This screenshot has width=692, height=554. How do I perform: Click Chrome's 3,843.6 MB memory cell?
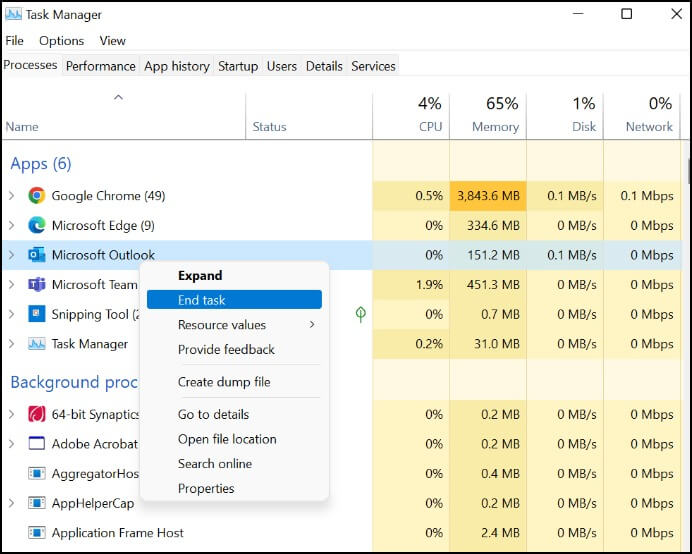488,196
